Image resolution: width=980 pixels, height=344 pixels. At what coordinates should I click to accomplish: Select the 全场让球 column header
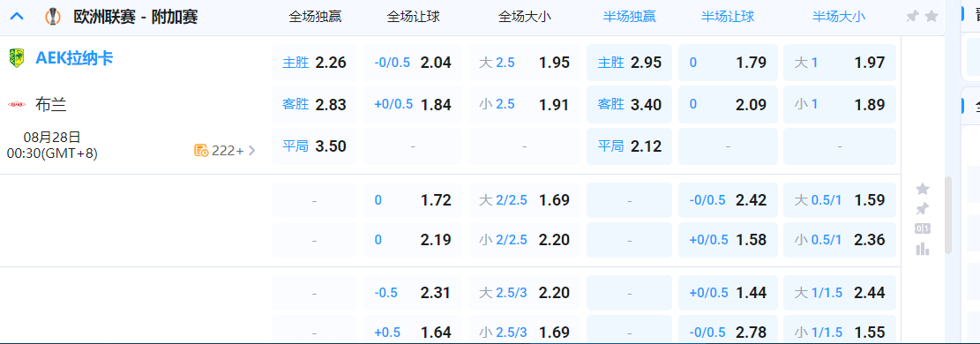414,17
